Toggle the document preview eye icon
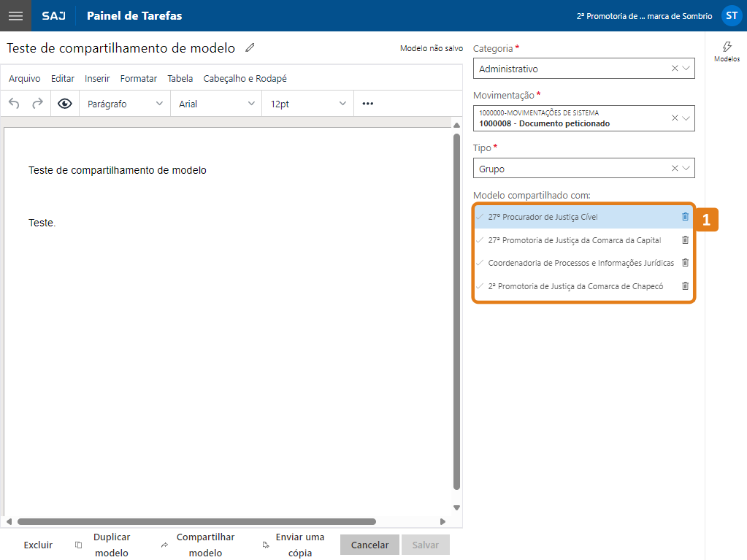747x560 pixels. 64,103
